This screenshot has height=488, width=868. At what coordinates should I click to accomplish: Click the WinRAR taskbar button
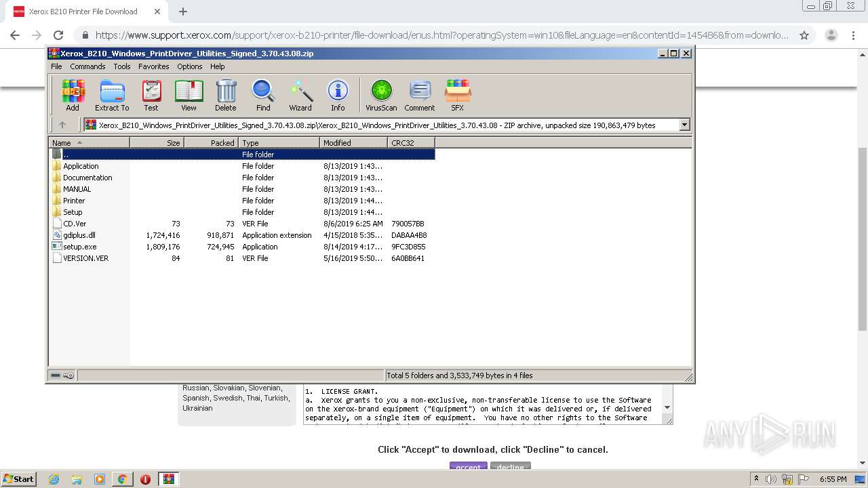pos(168,479)
